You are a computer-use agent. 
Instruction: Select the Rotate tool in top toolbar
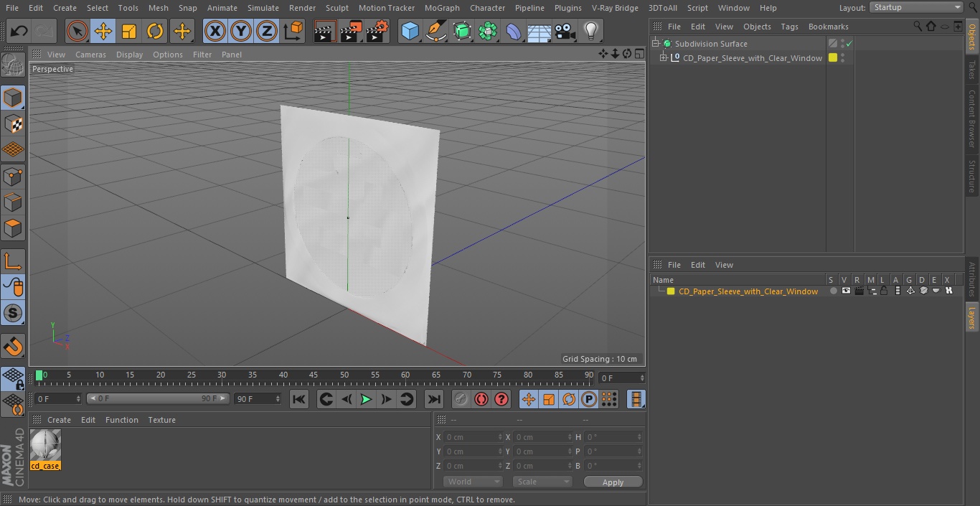click(155, 31)
